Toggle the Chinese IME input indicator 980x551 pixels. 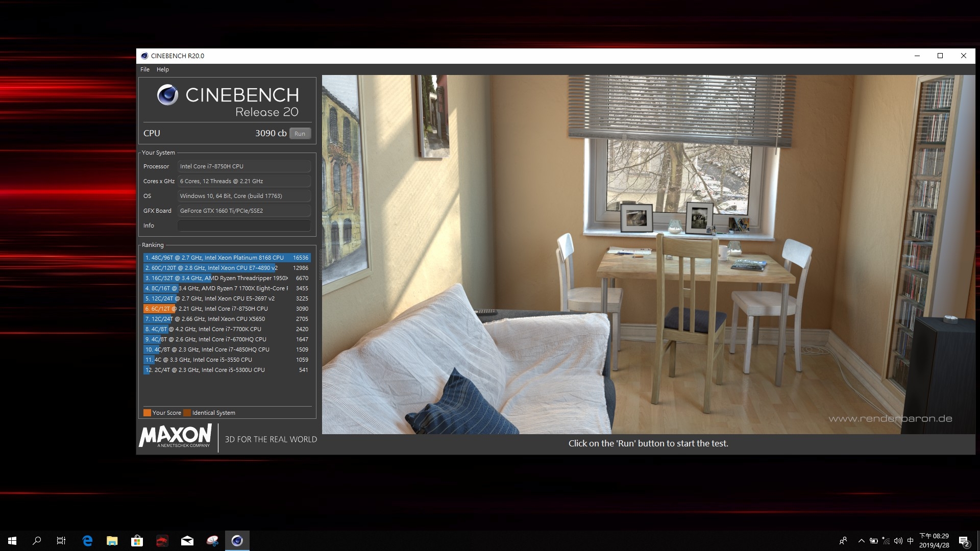(910, 541)
